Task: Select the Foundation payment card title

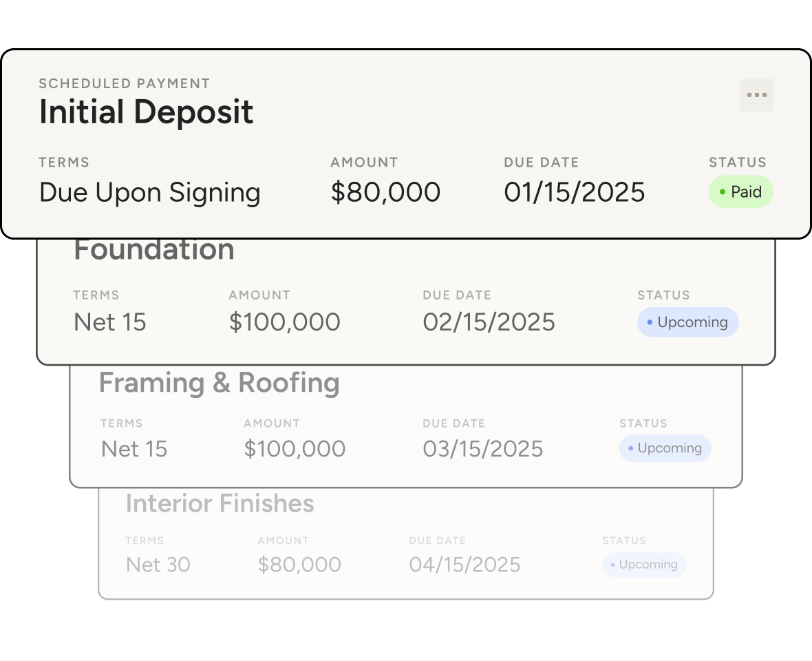Action: (154, 249)
